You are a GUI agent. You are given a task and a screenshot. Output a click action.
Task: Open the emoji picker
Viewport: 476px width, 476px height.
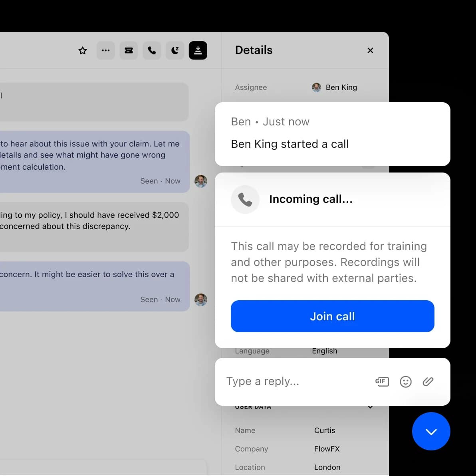pos(406,382)
